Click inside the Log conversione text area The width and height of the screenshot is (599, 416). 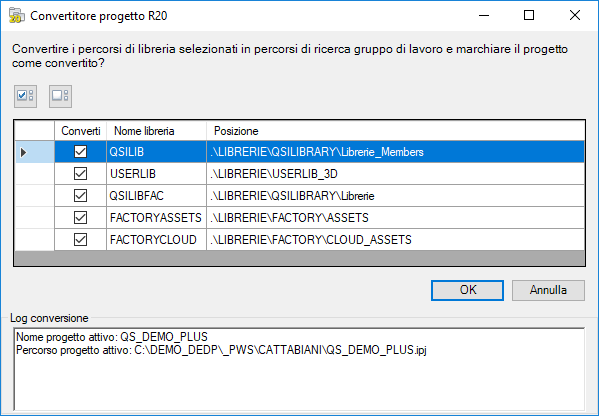(x=299, y=369)
